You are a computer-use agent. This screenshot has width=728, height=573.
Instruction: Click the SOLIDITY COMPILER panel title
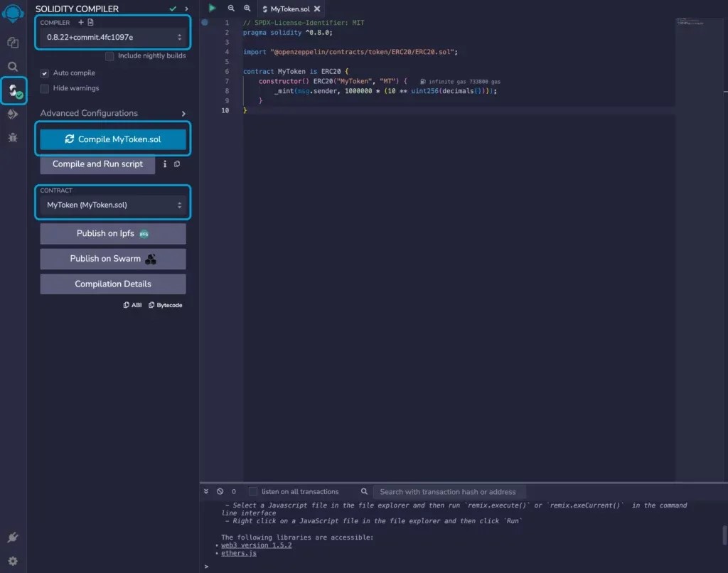[77, 9]
